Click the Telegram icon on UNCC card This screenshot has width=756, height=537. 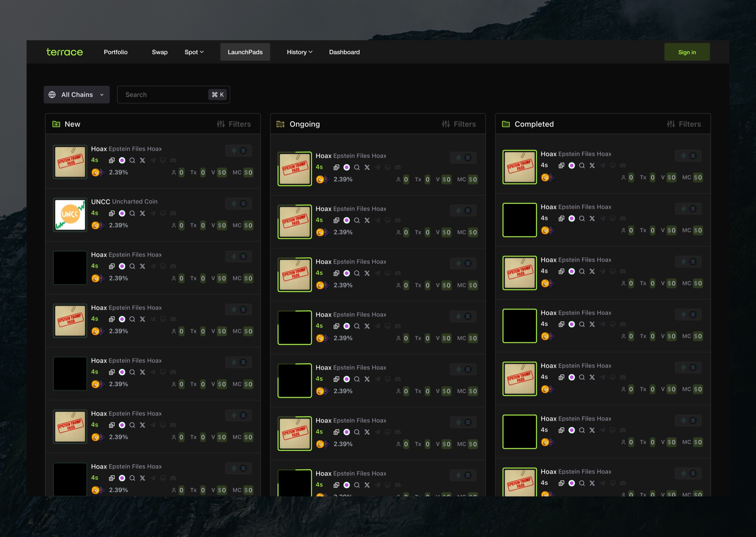tap(153, 213)
